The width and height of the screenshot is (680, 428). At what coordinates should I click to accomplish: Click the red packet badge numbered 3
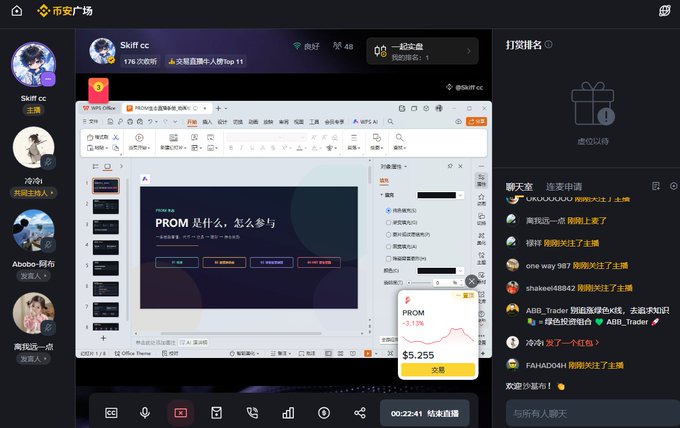point(98,90)
